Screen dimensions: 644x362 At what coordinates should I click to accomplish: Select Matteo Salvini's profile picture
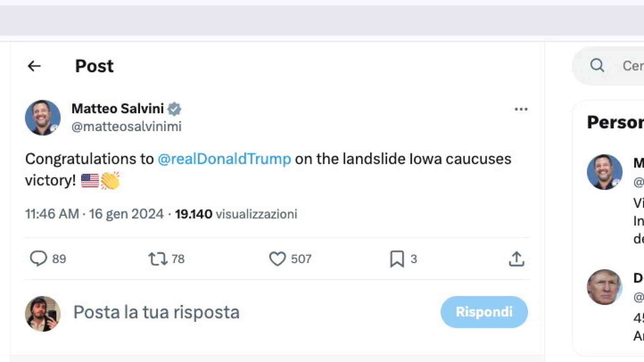(x=43, y=118)
